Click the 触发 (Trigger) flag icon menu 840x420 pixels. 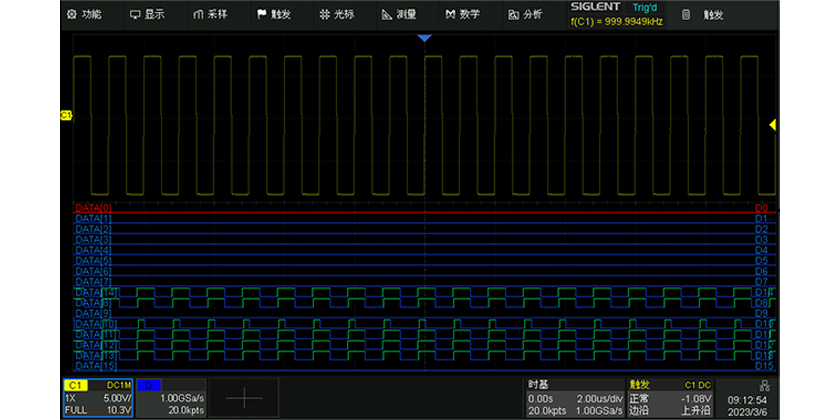[x=274, y=15]
